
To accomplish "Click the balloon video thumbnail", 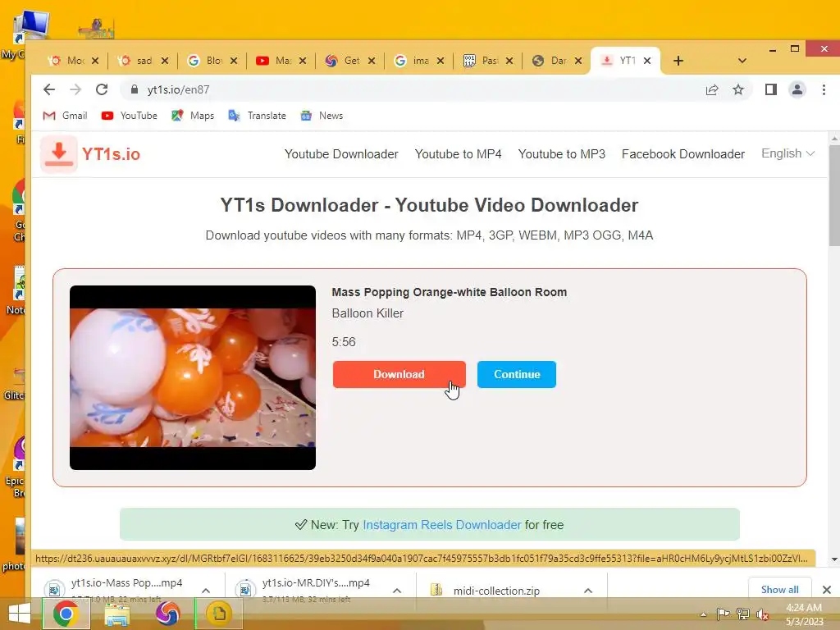I will pos(193,377).
